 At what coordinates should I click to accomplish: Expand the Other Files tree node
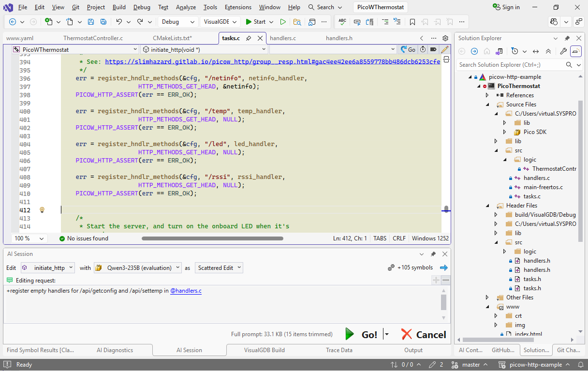coord(487,297)
